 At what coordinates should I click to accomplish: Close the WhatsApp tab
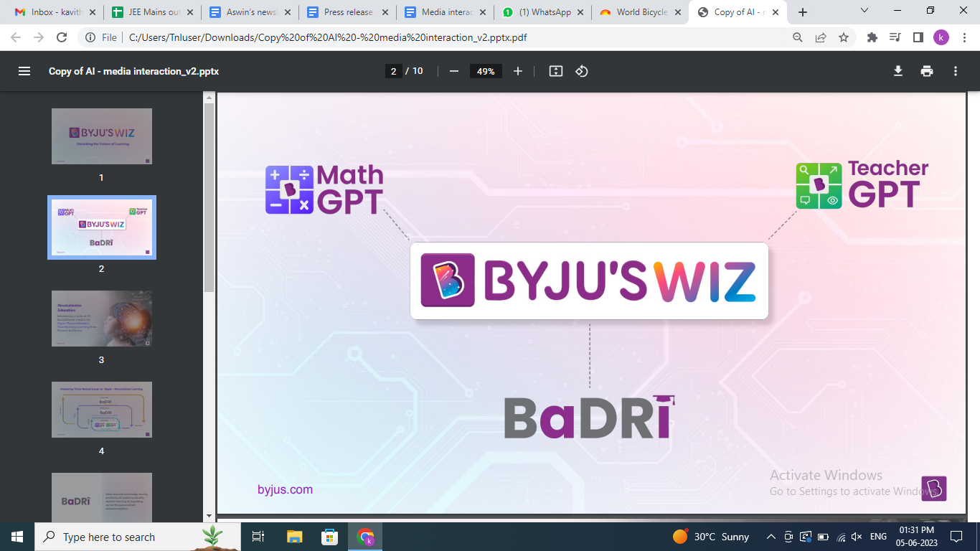coord(580,12)
